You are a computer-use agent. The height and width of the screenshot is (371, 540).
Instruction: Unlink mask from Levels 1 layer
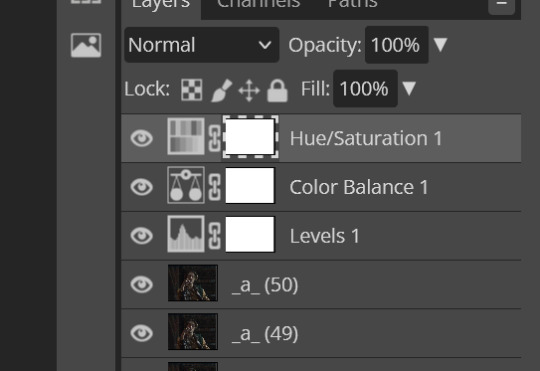coord(215,236)
